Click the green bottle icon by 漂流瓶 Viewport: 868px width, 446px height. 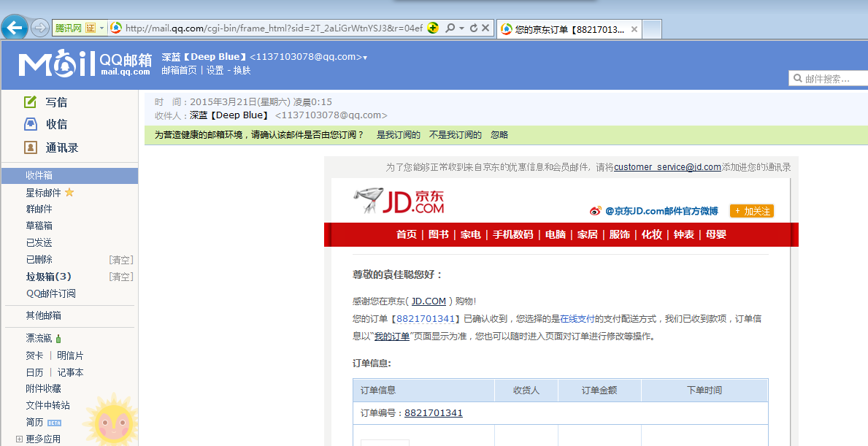[x=58, y=338]
